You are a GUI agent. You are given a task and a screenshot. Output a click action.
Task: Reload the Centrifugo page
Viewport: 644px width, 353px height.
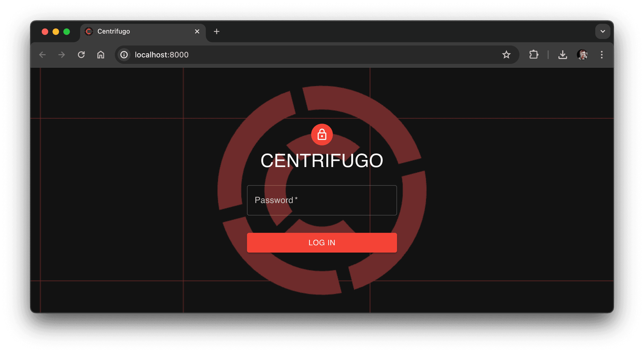click(x=81, y=55)
